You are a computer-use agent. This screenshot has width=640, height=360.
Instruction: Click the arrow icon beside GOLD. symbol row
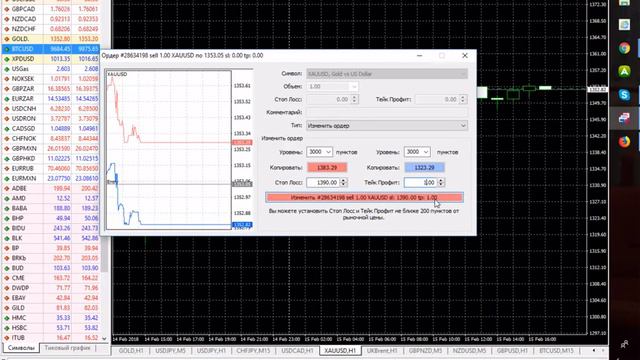(7, 39)
